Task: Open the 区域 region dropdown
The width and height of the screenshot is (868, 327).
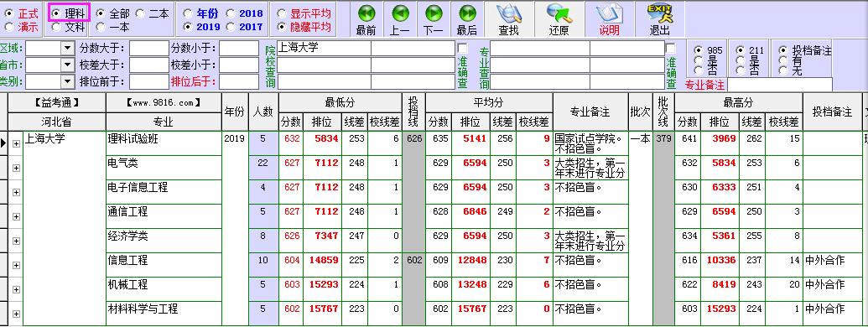Action: 68,49
